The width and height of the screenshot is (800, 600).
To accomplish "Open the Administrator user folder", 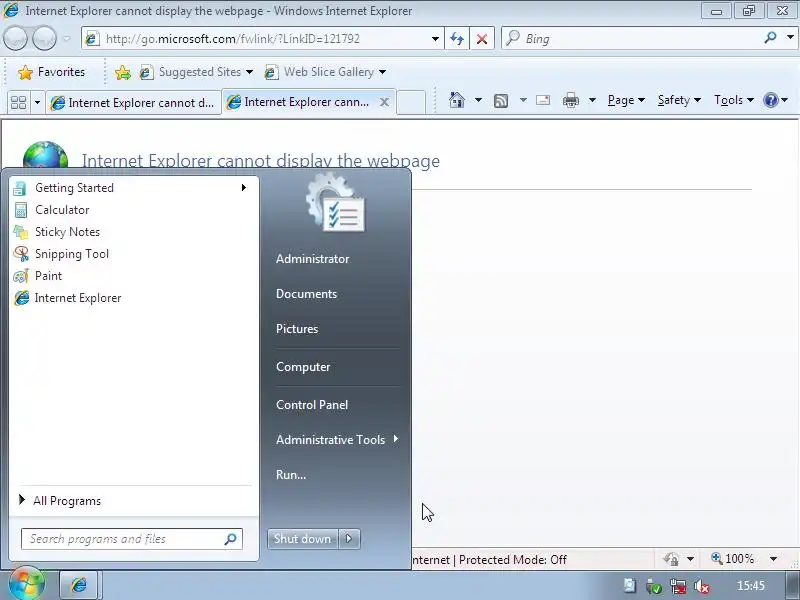I will (x=312, y=259).
